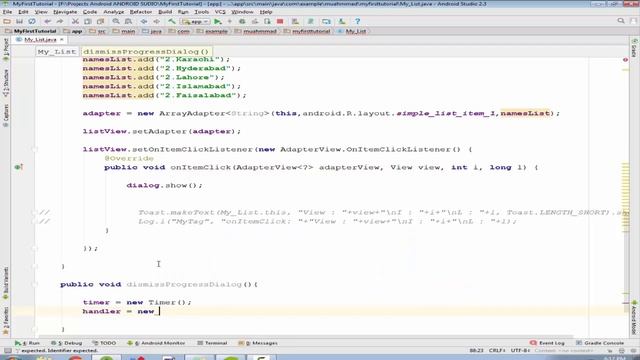Screen dimensions: 640x360
Task: Toggle the Android Model tool window
Action: point(634,317)
